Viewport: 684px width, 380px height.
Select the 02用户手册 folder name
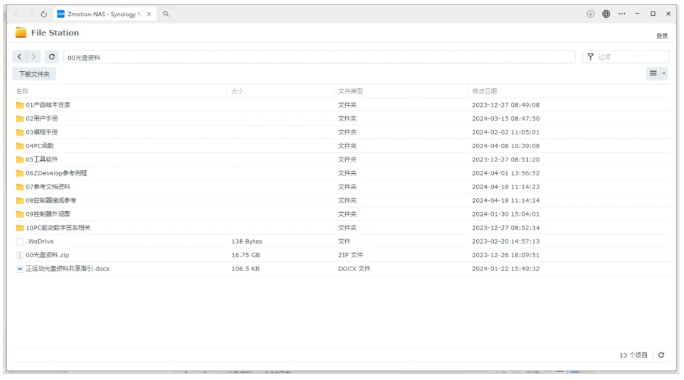[41, 118]
